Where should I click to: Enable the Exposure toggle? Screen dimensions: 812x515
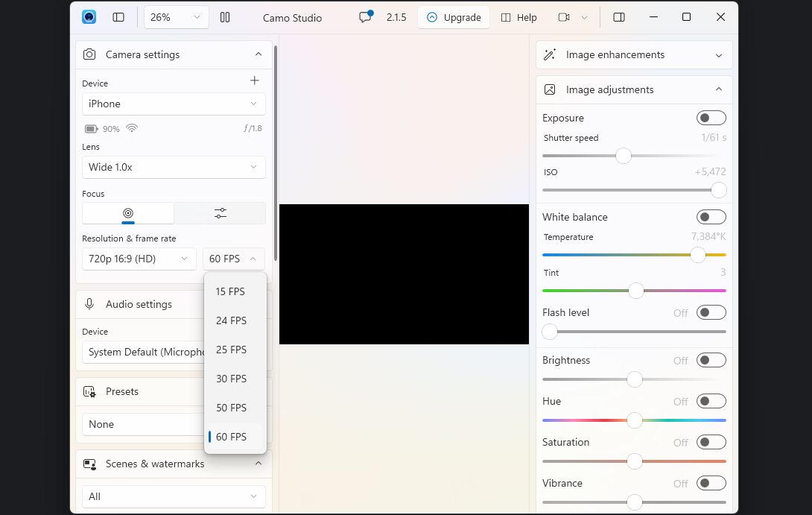(711, 118)
